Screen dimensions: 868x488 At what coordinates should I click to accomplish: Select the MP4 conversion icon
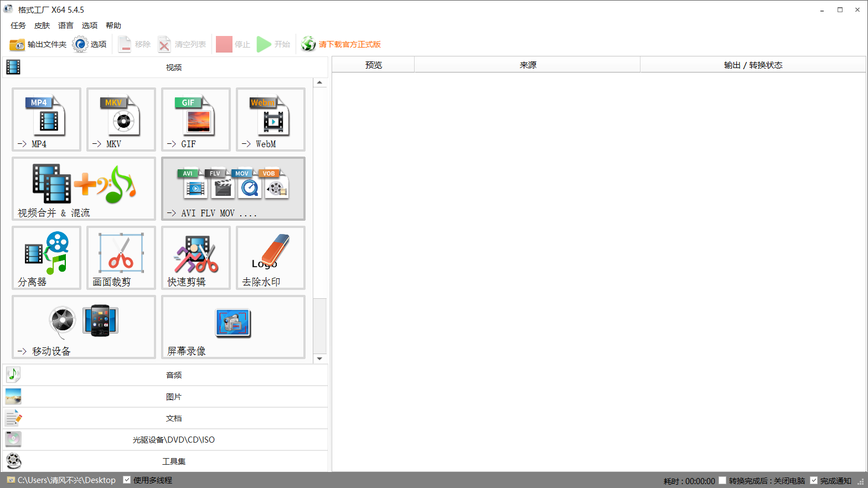pos(46,119)
